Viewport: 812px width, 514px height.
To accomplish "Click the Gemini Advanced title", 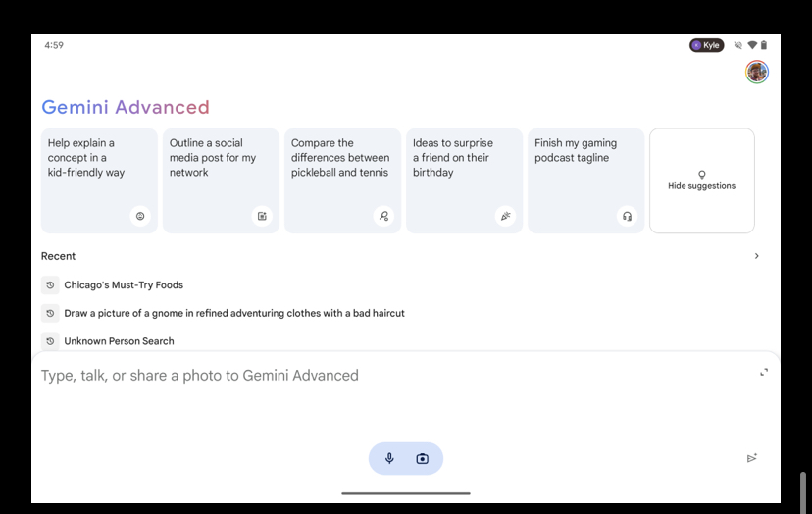I will (x=126, y=107).
